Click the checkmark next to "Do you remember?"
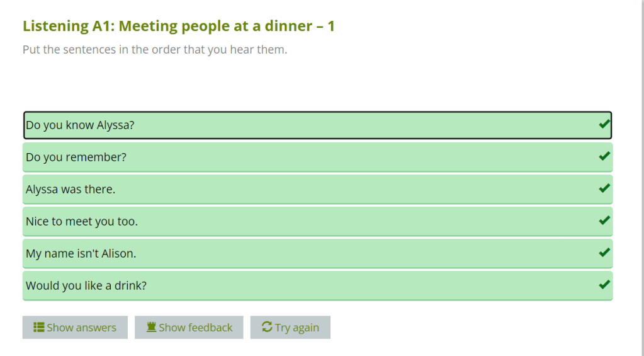 604,156
